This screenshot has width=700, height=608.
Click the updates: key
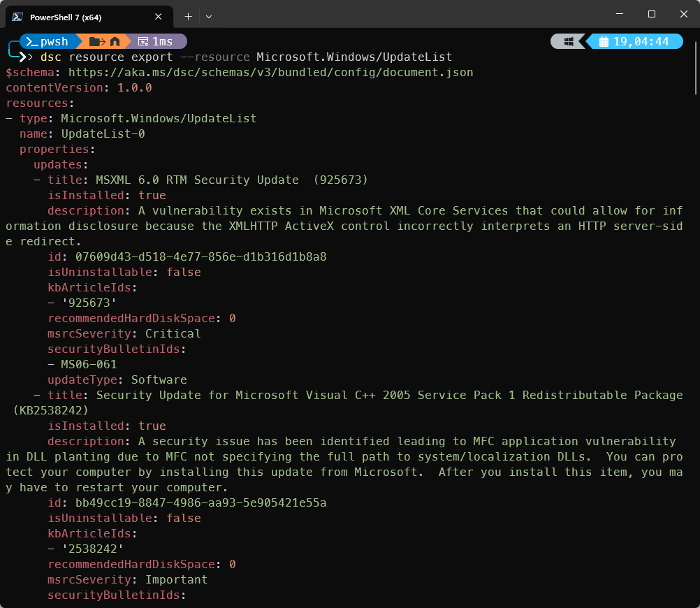point(61,165)
